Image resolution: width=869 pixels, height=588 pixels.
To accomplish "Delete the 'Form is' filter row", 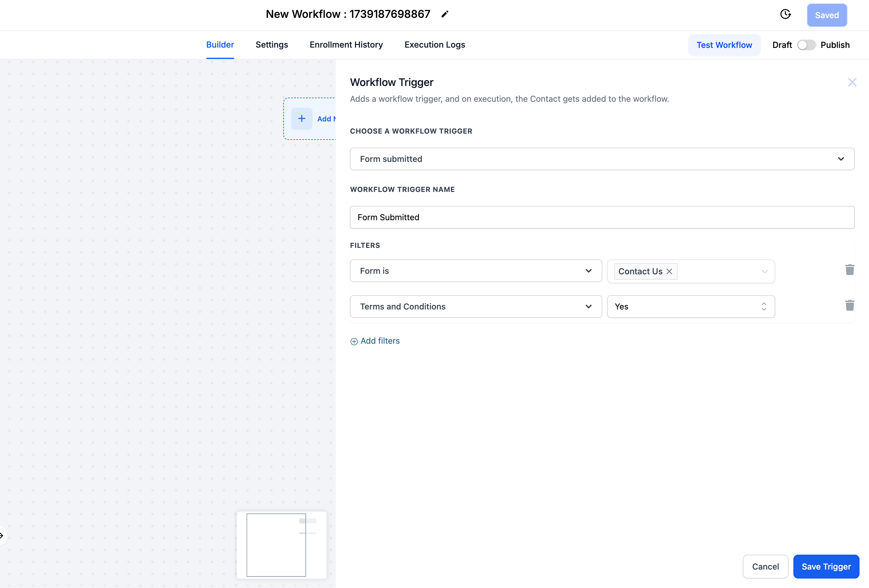I will 850,270.
